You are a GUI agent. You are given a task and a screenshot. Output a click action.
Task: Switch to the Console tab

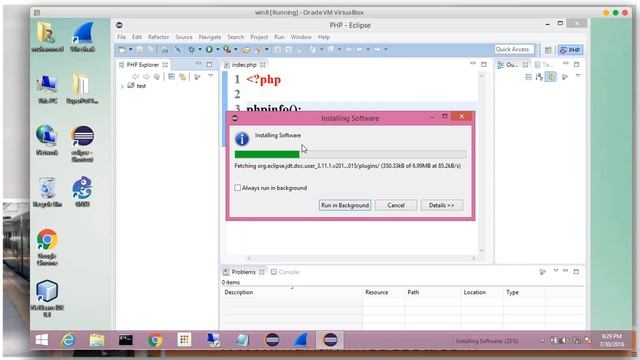[285, 272]
